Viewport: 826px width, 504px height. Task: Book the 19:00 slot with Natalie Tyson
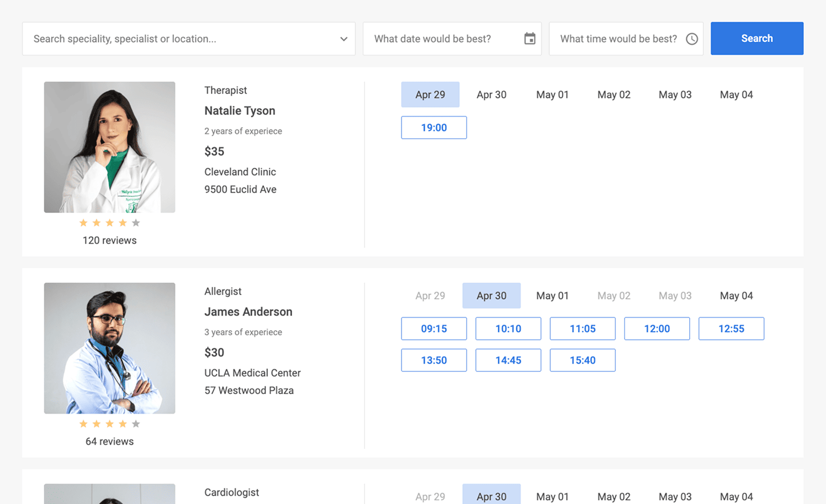(x=434, y=127)
